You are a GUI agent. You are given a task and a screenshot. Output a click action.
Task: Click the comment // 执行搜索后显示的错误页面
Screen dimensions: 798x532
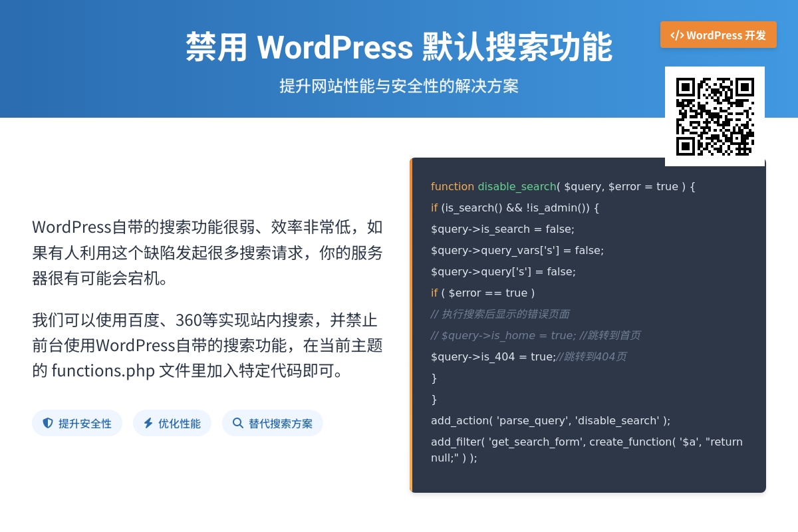(x=500, y=314)
